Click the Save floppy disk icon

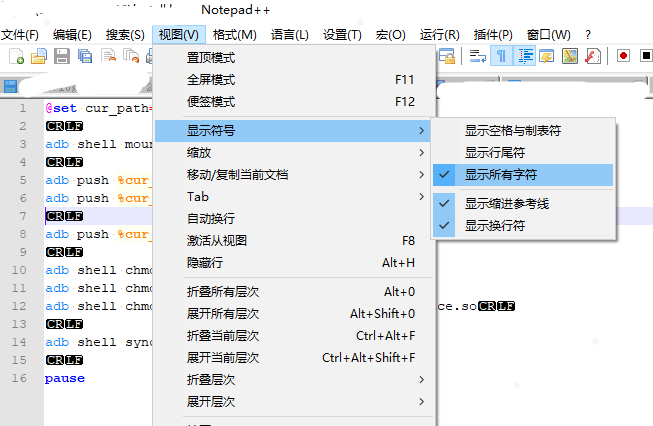click(62, 56)
